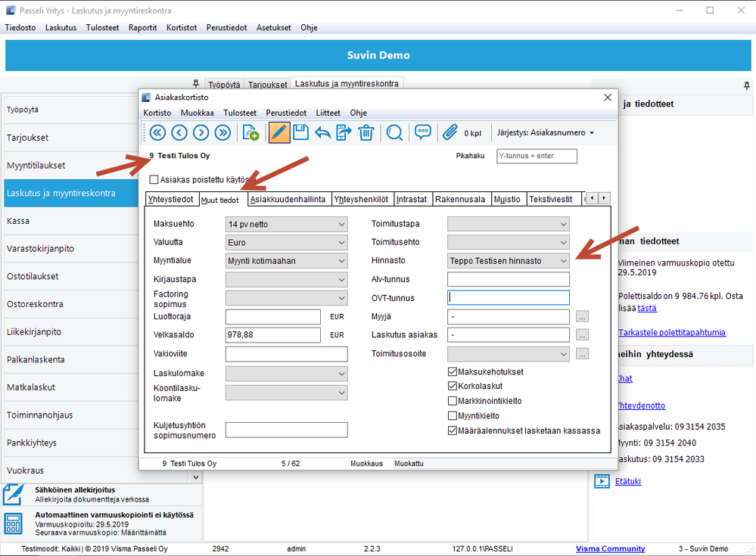
Task: Open speech bubble comments icon
Action: (x=423, y=132)
